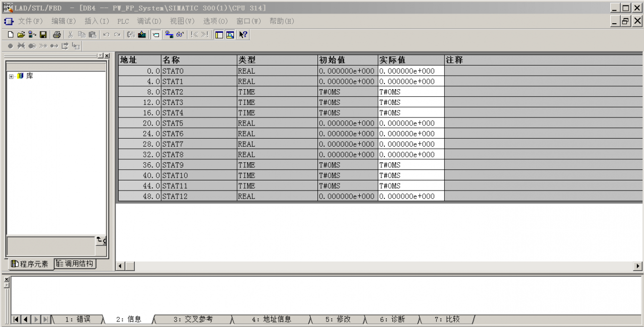Print using the printer icon
Screen dimensions: 644x327
coord(57,35)
